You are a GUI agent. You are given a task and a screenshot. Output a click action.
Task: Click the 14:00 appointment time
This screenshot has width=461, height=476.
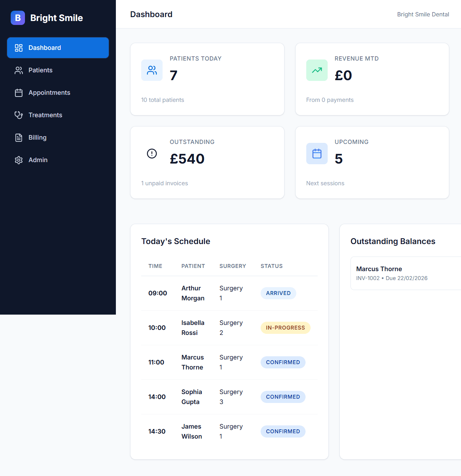pos(157,397)
